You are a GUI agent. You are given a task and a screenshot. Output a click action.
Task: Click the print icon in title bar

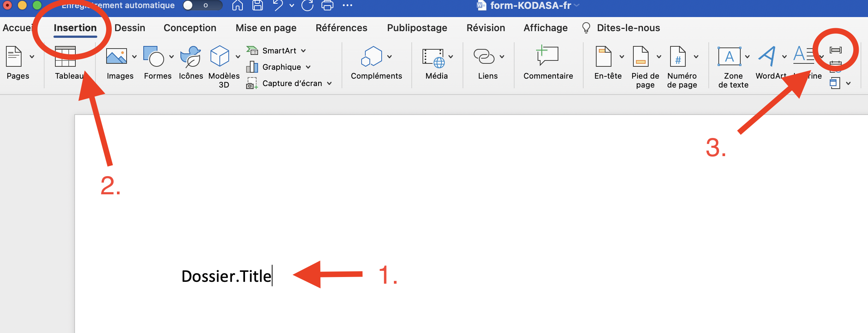coord(327,6)
